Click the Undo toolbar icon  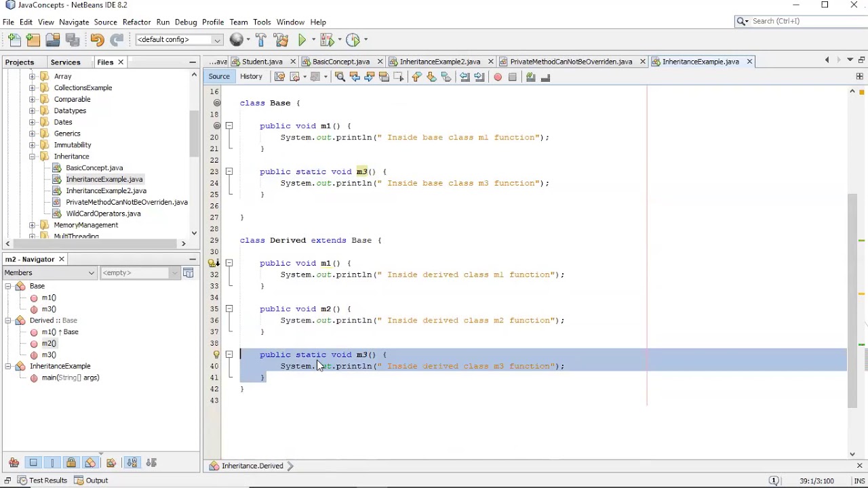[x=97, y=39]
